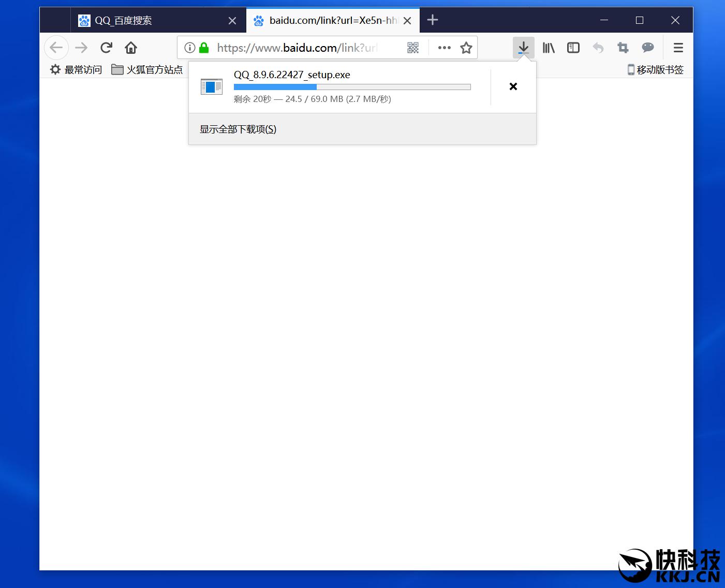725x588 pixels.
Task: Minimize the Firefox window
Action: pyautogui.click(x=604, y=20)
